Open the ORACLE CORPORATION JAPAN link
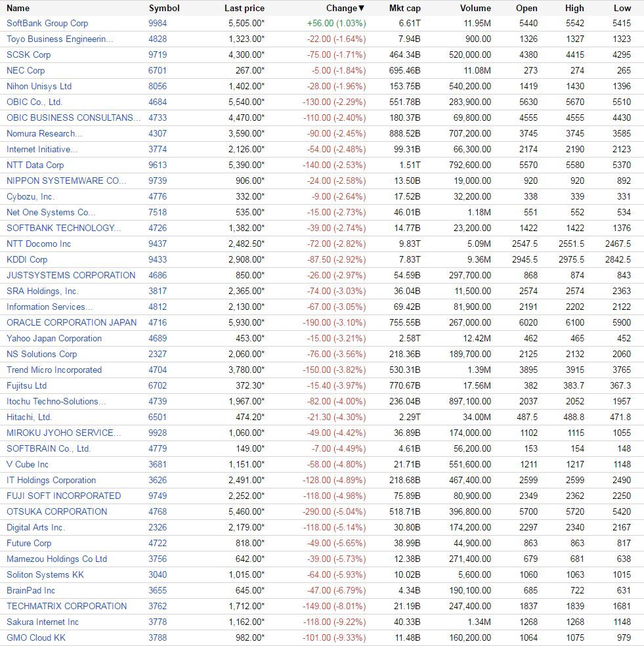 [x=72, y=322]
